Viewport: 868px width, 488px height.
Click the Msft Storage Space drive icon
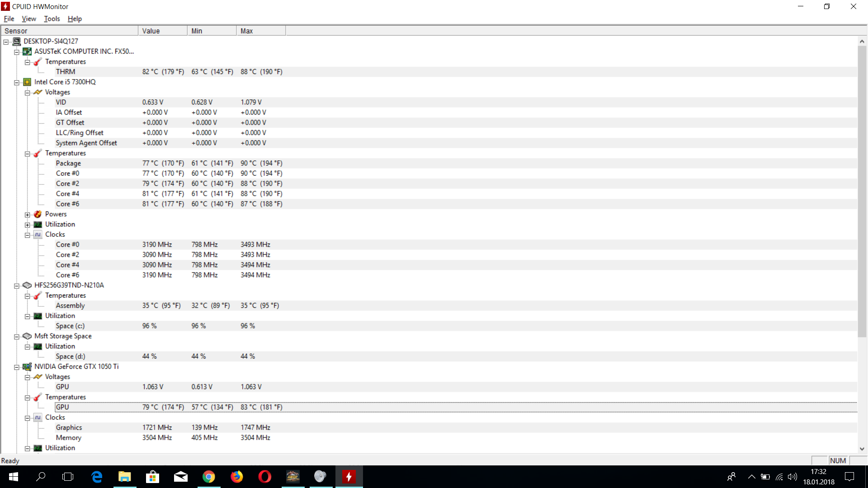click(27, 336)
